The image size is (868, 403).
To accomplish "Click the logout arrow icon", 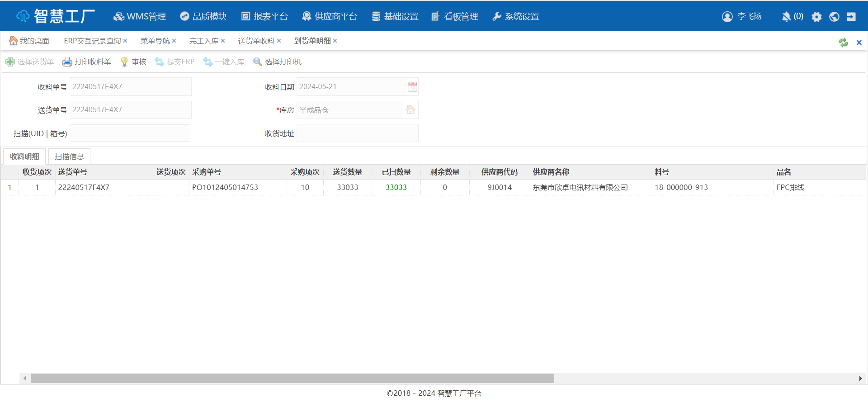I will [851, 17].
